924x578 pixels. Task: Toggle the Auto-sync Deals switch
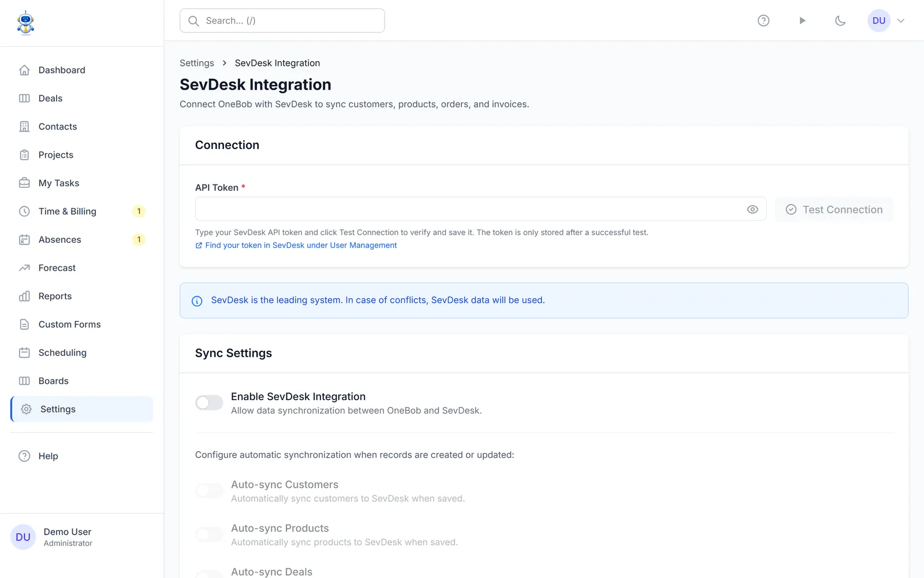[209, 575]
